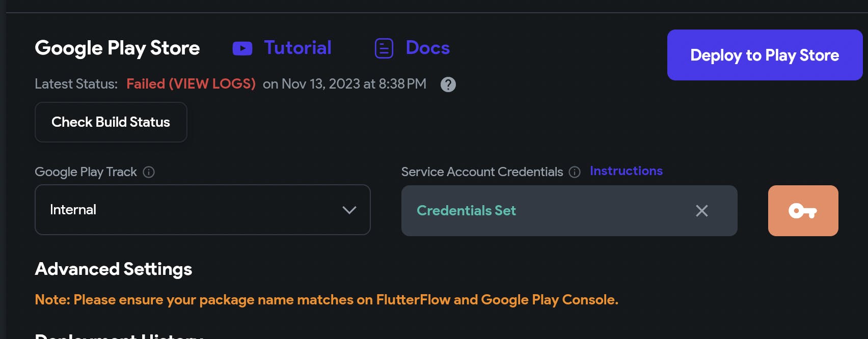Image resolution: width=868 pixels, height=339 pixels.
Task: Expand the Advanced Settings section
Action: 114,269
